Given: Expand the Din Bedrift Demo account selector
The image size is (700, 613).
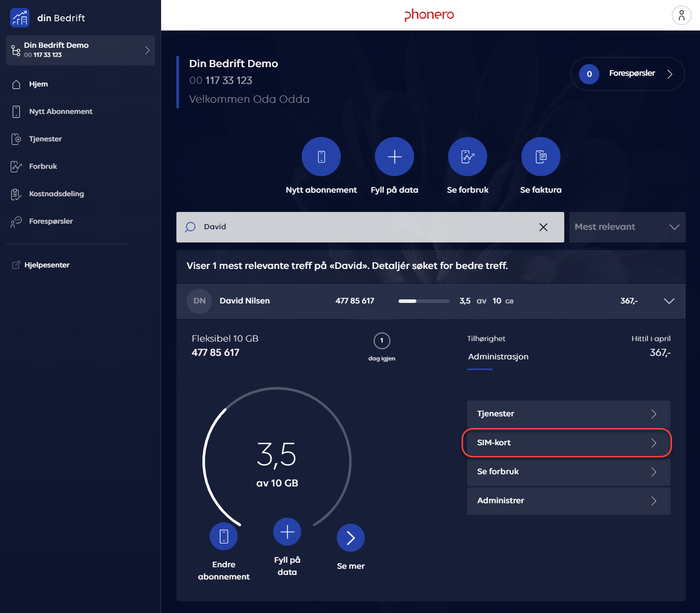Looking at the screenshot, I should tap(80, 50).
